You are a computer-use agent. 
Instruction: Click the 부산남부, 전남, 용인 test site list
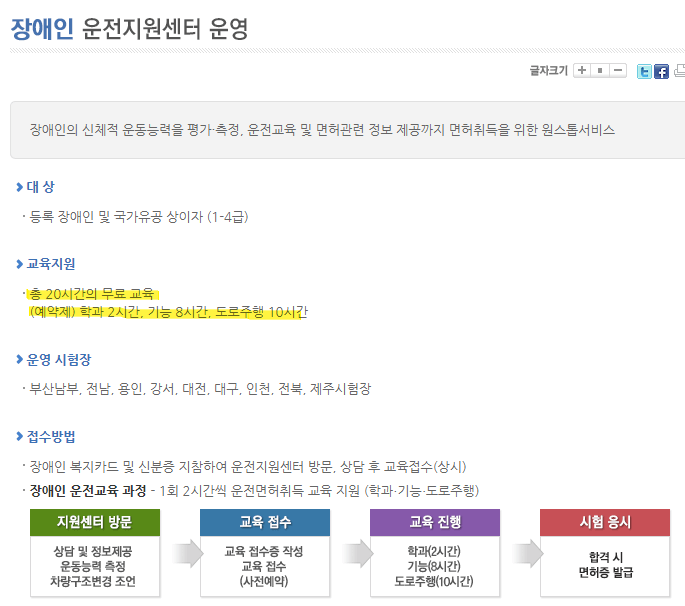(200, 389)
